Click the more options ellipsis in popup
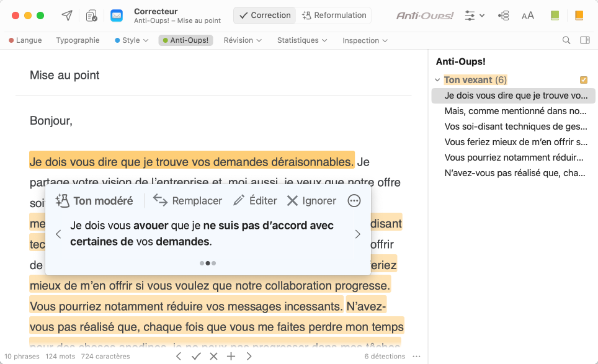The image size is (598, 364). [354, 201]
